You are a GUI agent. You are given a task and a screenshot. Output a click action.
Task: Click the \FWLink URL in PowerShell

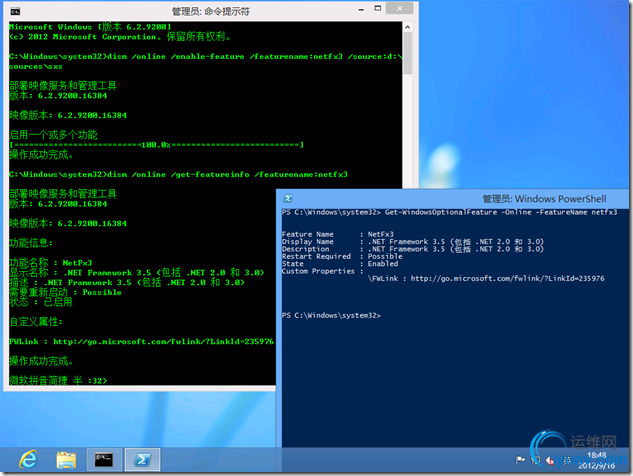coord(507,278)
